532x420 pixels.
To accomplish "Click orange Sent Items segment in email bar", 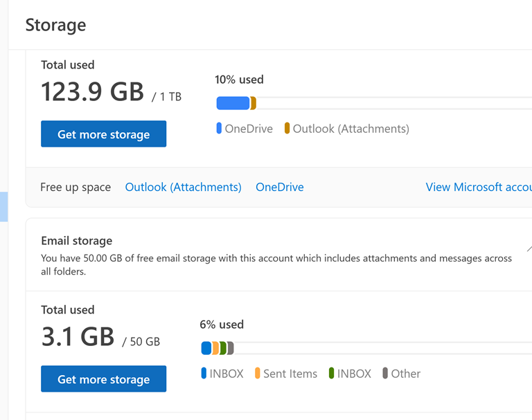I will (x=215, y=348).
